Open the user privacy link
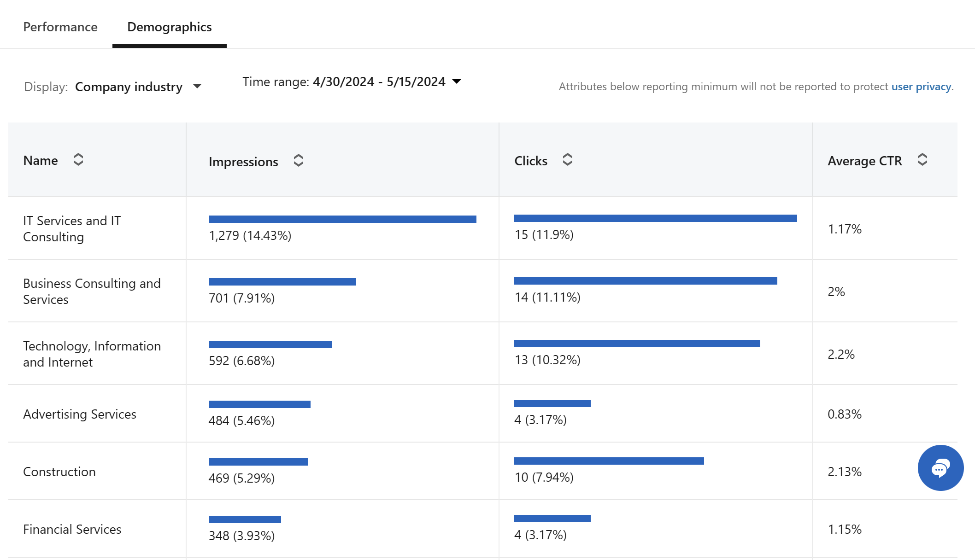 click(x=921, y=87)
